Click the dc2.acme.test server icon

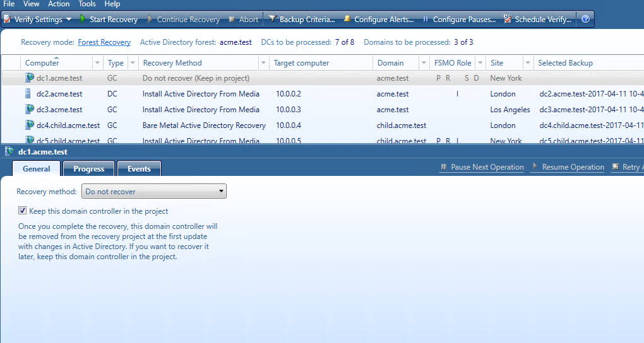(28, 93)
